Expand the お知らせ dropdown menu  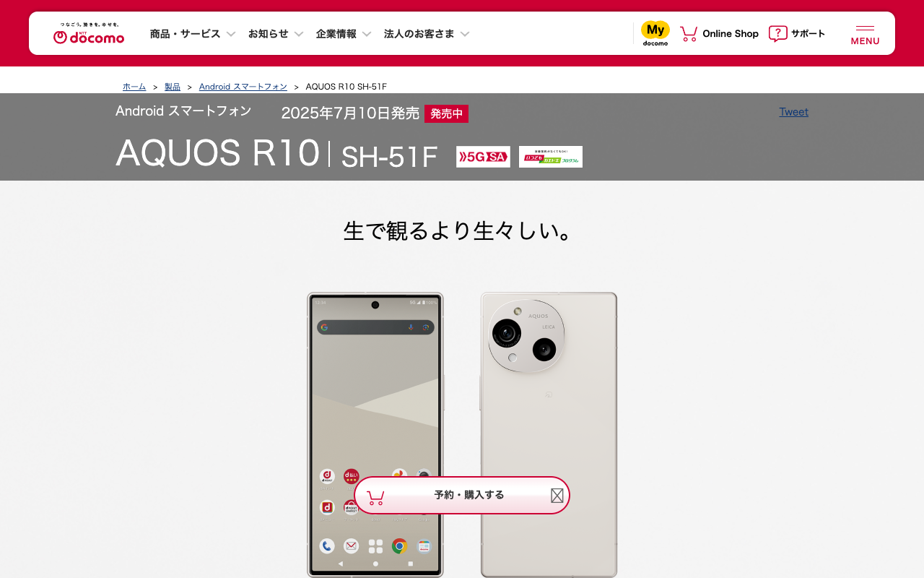coord(276,34)
